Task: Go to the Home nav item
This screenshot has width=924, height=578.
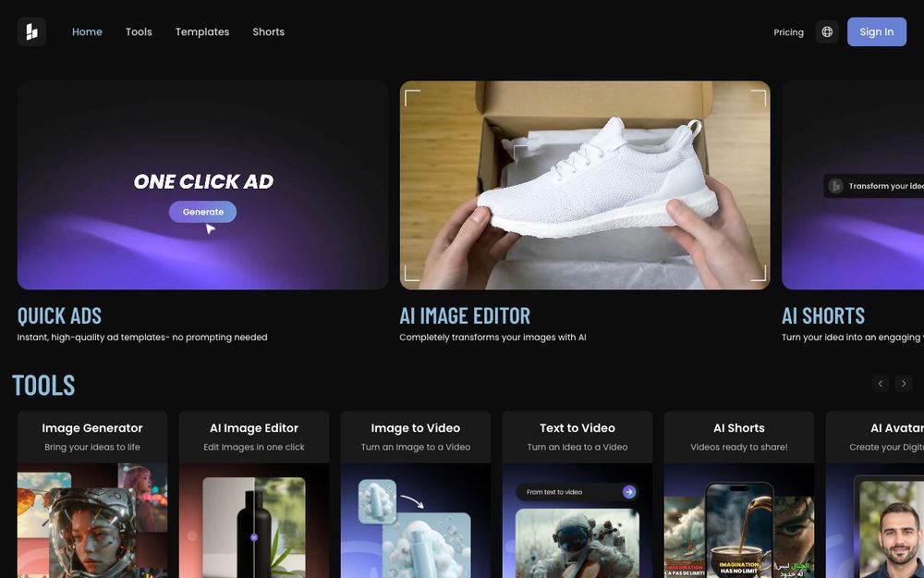Action: pos(87,31)
